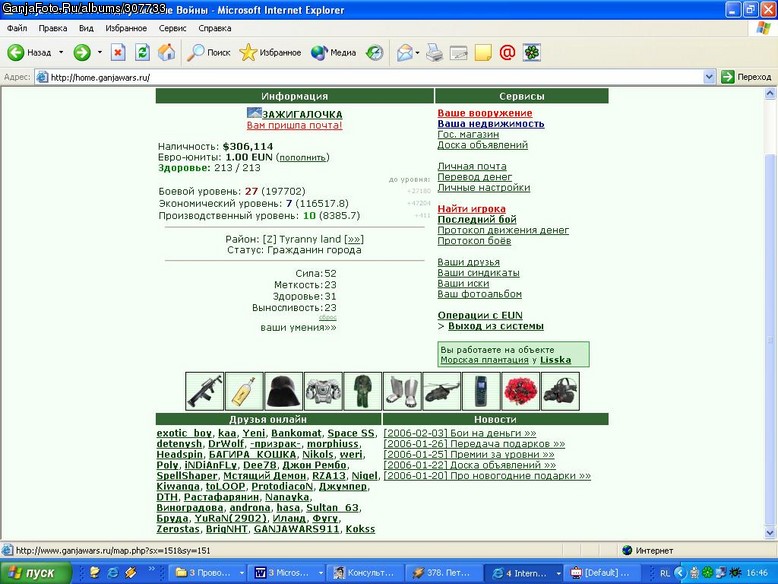Open the address bar dropdown arrow
The height and width of the screenshot is (584, 778).
[x=709, y=77]
